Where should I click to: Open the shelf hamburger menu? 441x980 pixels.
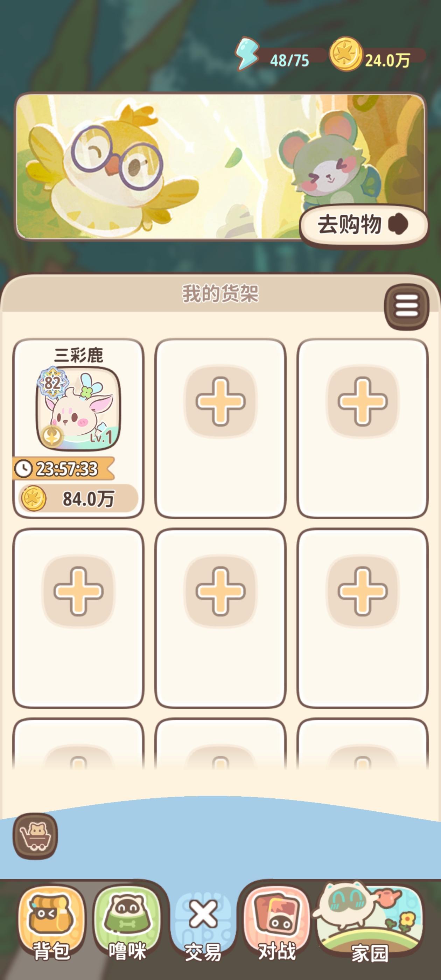click(x=407, y=307)
